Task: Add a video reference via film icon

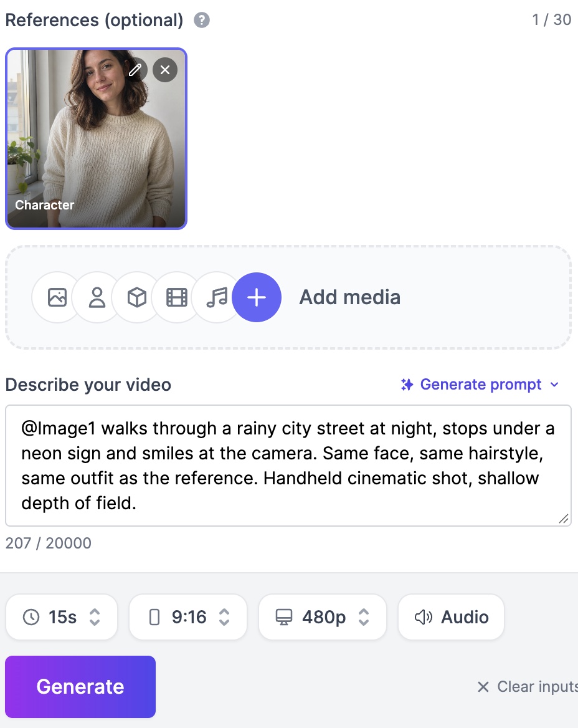Action: 177,297
